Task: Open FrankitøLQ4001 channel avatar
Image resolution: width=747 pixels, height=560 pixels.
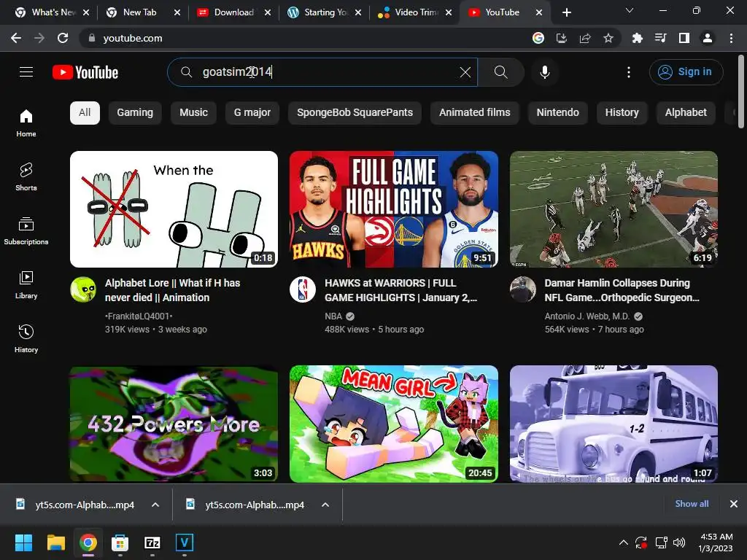Action: 83,289
